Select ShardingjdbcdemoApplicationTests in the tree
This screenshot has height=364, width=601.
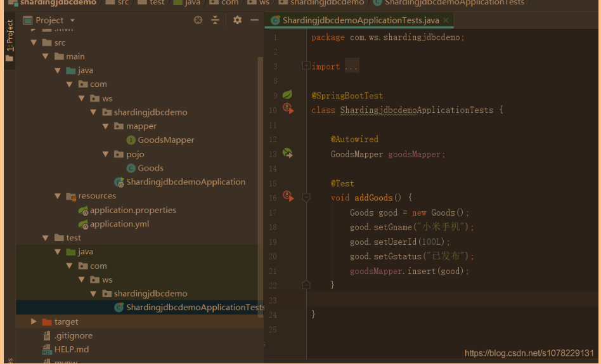[x=195, y=307]
